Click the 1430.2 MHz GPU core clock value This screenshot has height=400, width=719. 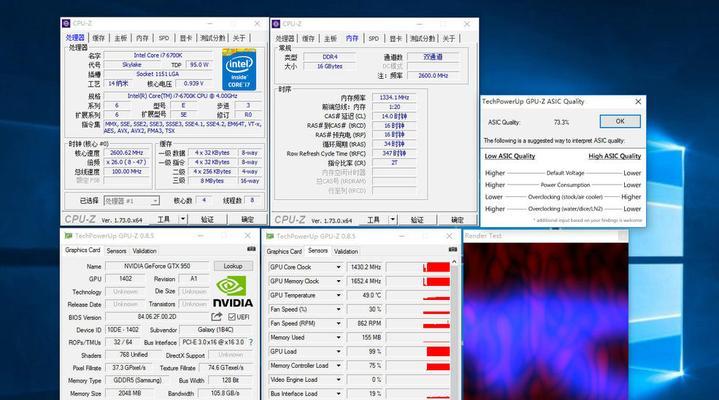365,267
